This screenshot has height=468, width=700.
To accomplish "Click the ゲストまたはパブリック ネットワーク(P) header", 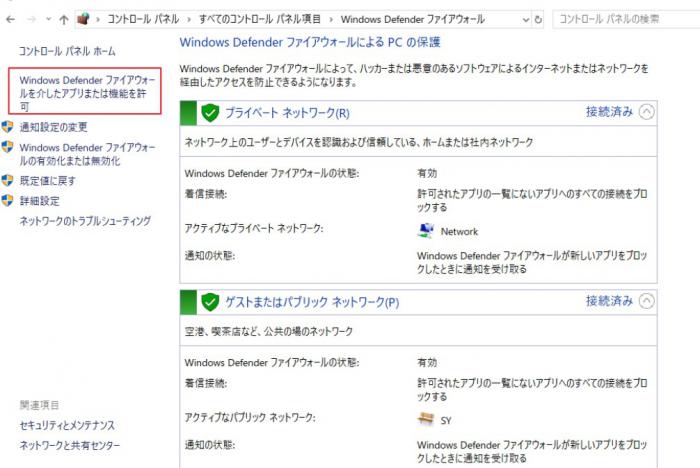I will [312, 302].
